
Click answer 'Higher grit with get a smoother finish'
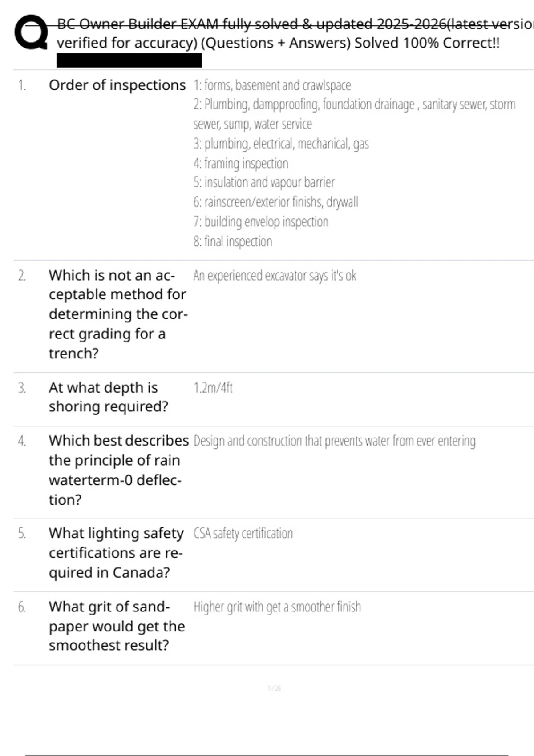click(277, 607)
